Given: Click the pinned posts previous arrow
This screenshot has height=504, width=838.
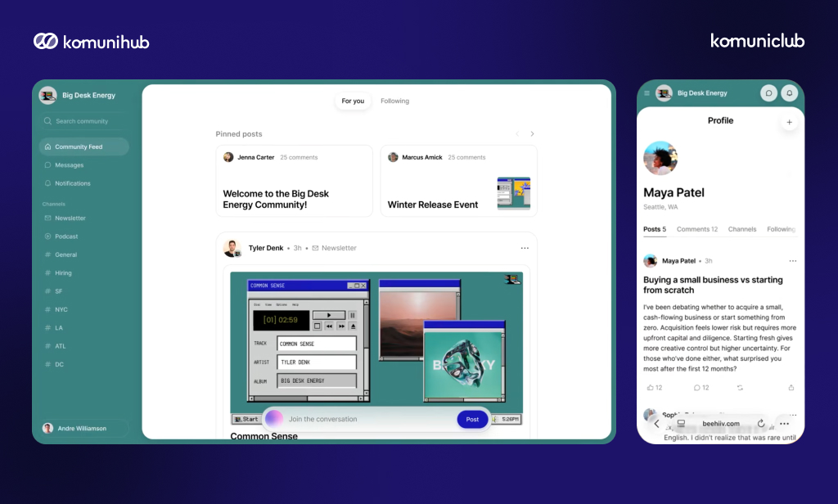Looking at the screenshot, I should [x=517, y=133].
